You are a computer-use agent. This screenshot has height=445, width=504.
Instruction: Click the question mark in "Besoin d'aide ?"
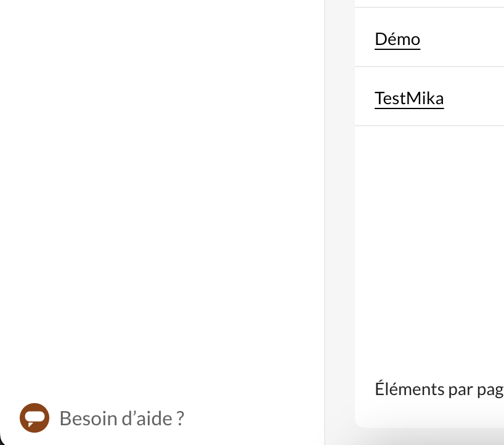click(x=181, y=418)
